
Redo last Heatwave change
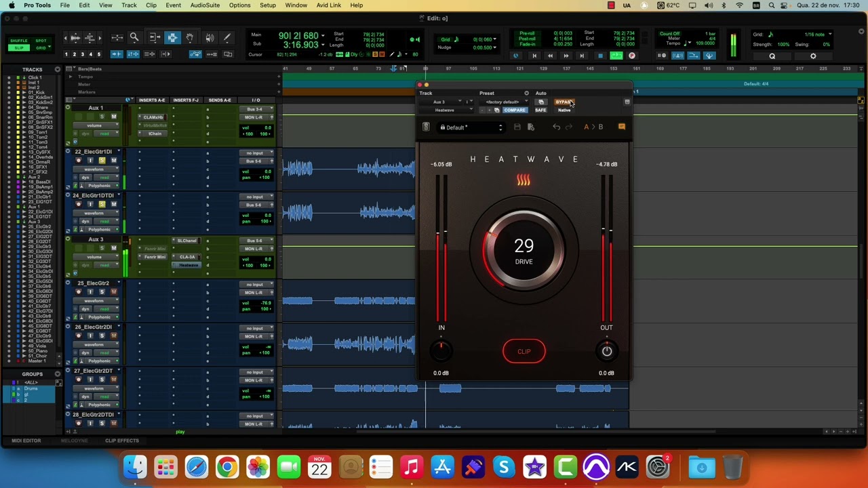tap(569, 127)
